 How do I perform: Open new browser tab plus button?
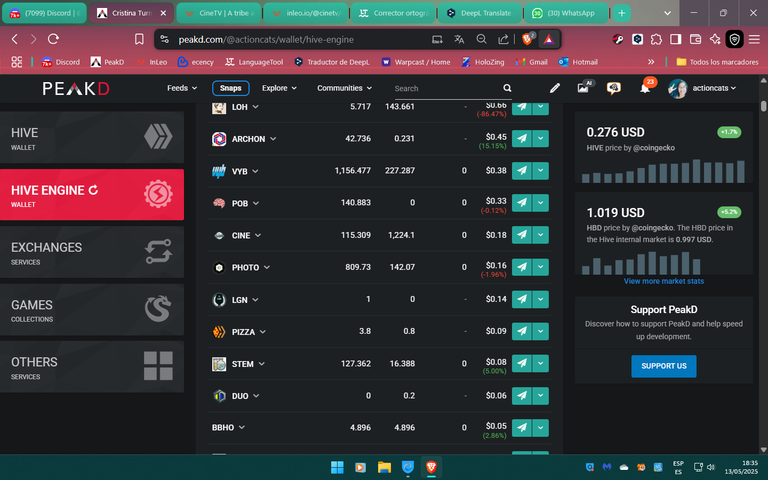pyautogui.click(x=622, y=13)
